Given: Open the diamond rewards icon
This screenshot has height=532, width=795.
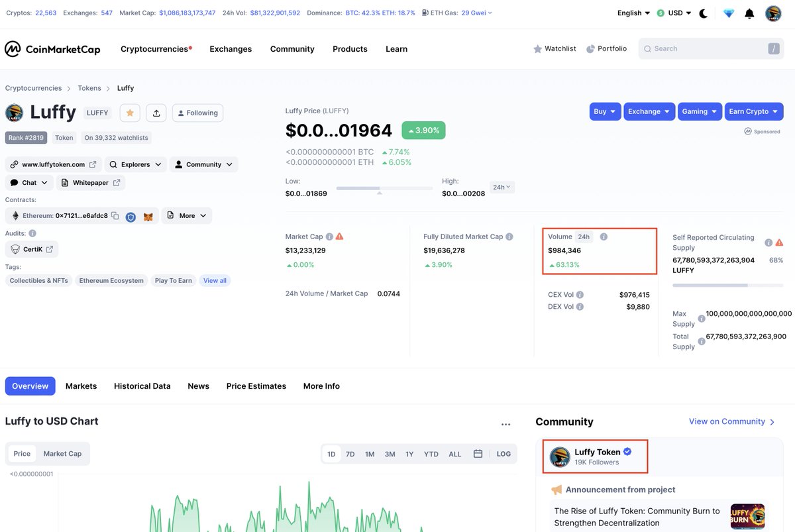Looking at the screenshot, I should [729, 13].
